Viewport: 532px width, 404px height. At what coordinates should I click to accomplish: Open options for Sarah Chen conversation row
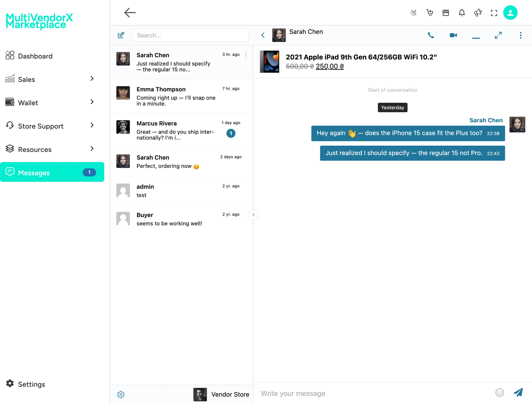(246, 55)
